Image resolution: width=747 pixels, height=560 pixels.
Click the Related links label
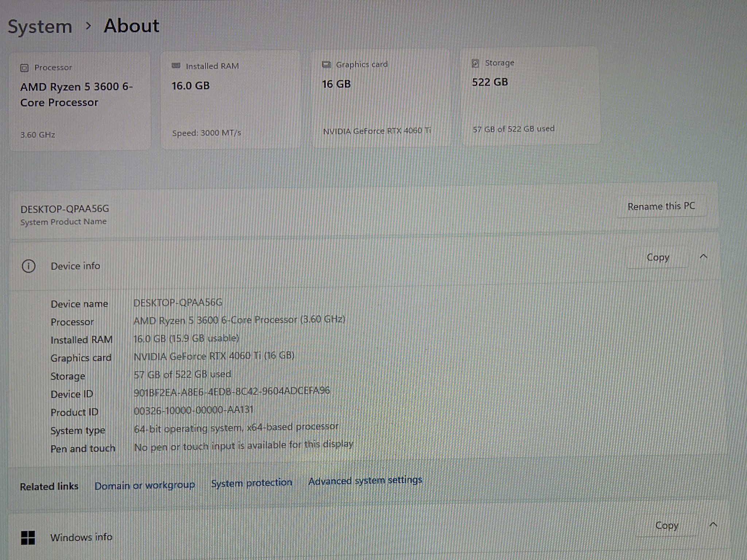(x=49, y=487)
